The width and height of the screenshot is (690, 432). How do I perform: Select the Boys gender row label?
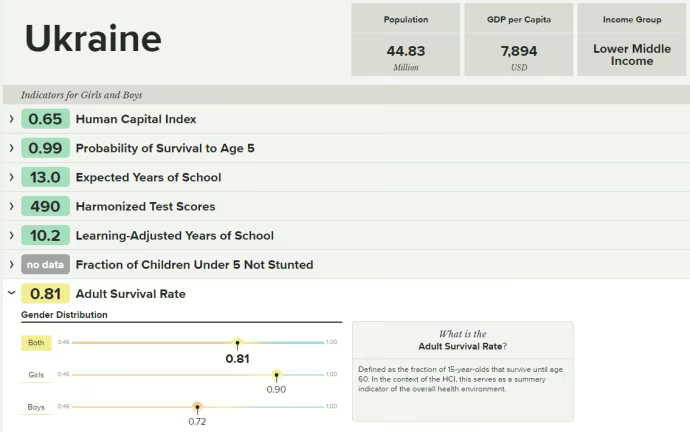point(36,407)
